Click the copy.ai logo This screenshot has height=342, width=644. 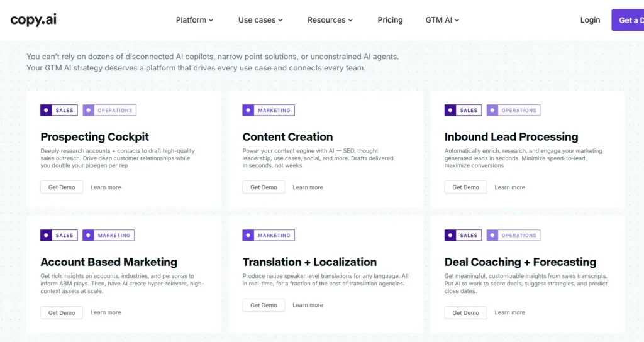coord(33,19)
